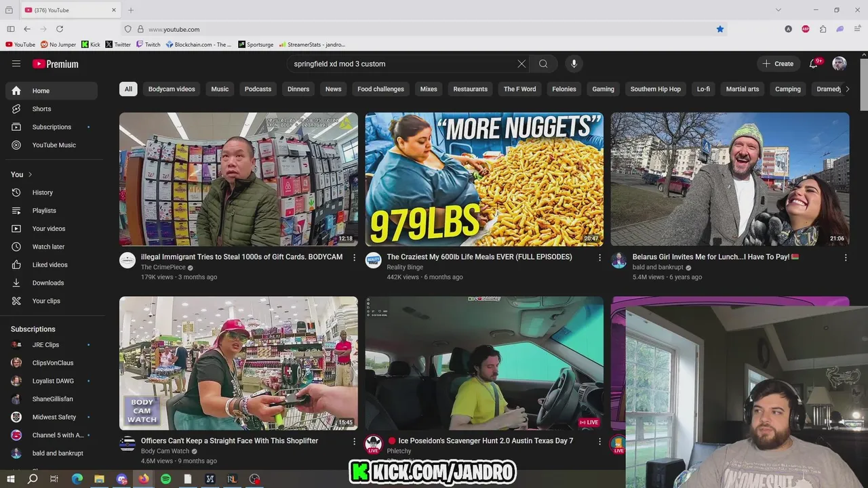Image resolution: width=868 pixels, height=488 pixels.
Task: Open Liked videos list
Action: pos(52,265)
